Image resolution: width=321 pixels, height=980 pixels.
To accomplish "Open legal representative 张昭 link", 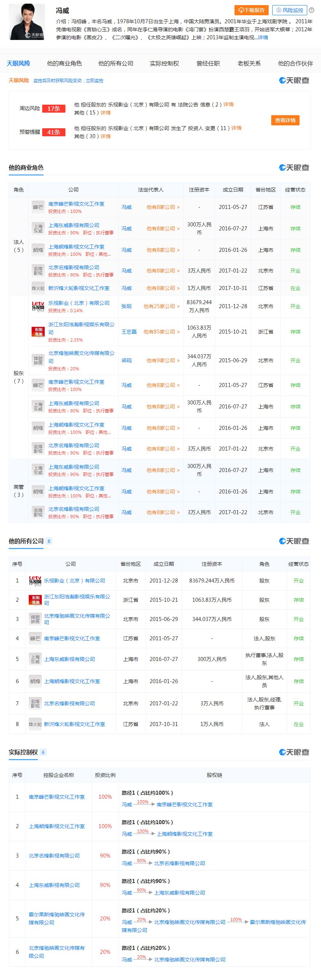I will (127, 306).
